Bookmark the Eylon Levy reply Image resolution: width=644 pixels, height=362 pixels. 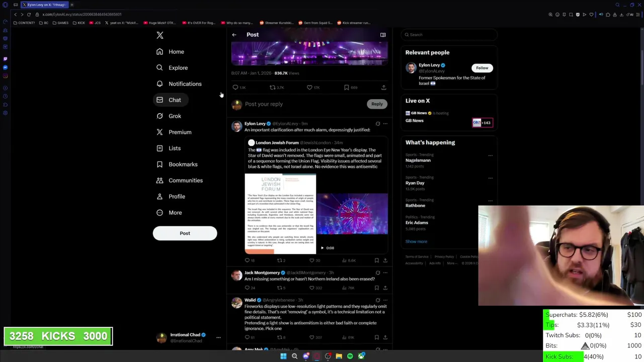376,260
